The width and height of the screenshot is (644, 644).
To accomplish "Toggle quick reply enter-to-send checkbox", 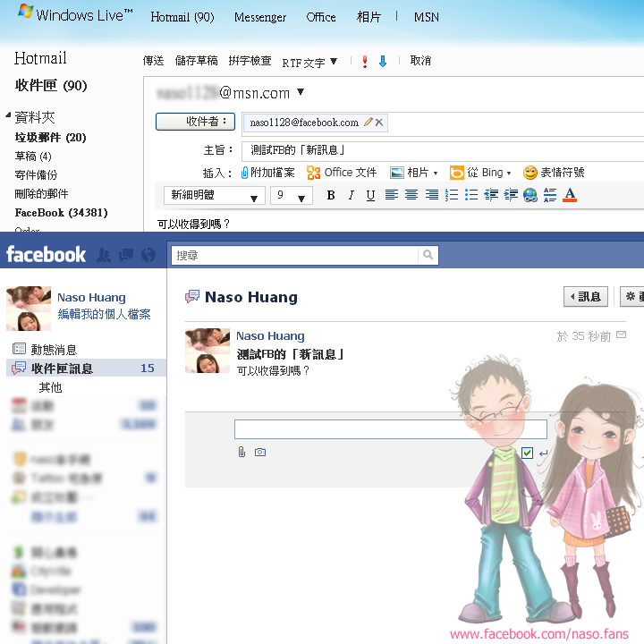I will click(527, 453).
